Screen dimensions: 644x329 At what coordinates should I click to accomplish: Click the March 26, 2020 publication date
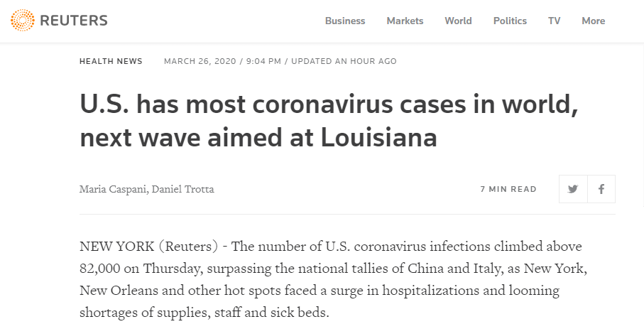pyautogui.click(x=202, y=61)
